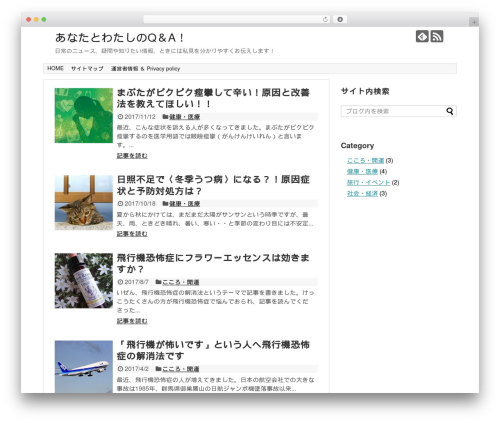This screenshot has height=423, width=500.
Task: Open こころ・開運 tag on 2017/4/2 post
Action: coord(181,369)
